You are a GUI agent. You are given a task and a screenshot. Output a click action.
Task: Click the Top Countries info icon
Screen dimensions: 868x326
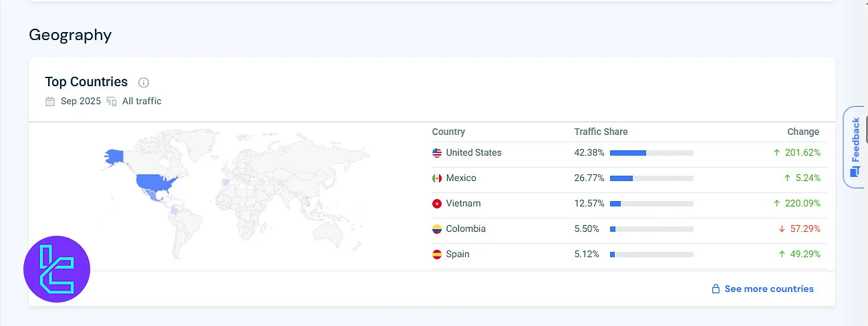coord(144,83)
